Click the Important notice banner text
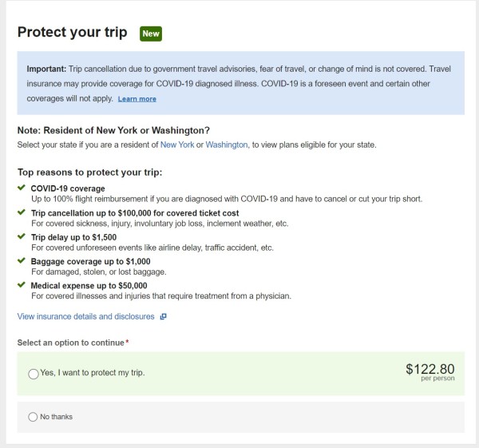 pyautogui.click(x=239, y=83)
